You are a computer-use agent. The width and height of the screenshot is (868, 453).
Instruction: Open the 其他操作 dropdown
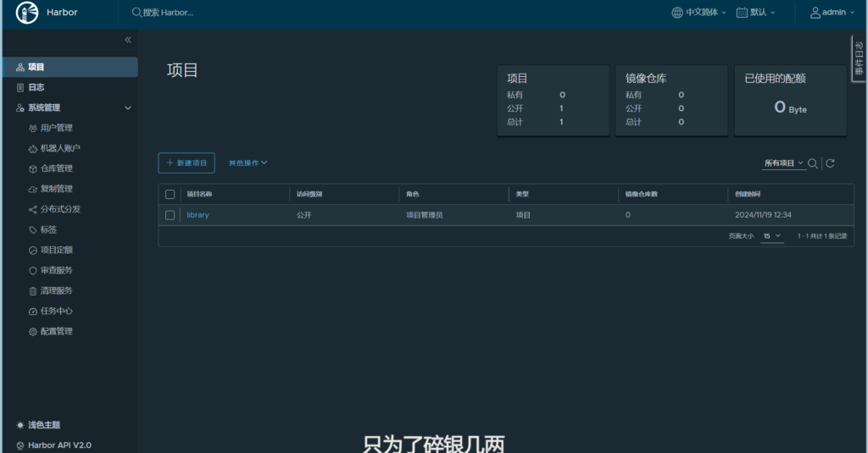248,163
